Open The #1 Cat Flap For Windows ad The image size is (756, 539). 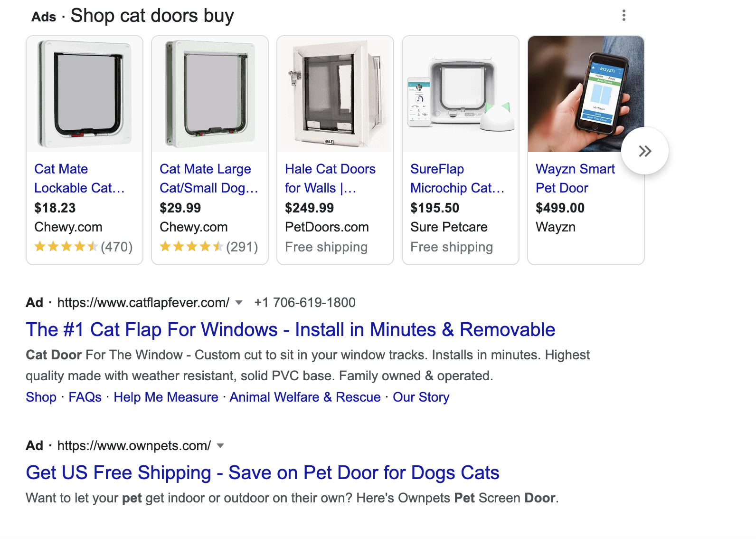pyautogui.click(x=290, y=330)
